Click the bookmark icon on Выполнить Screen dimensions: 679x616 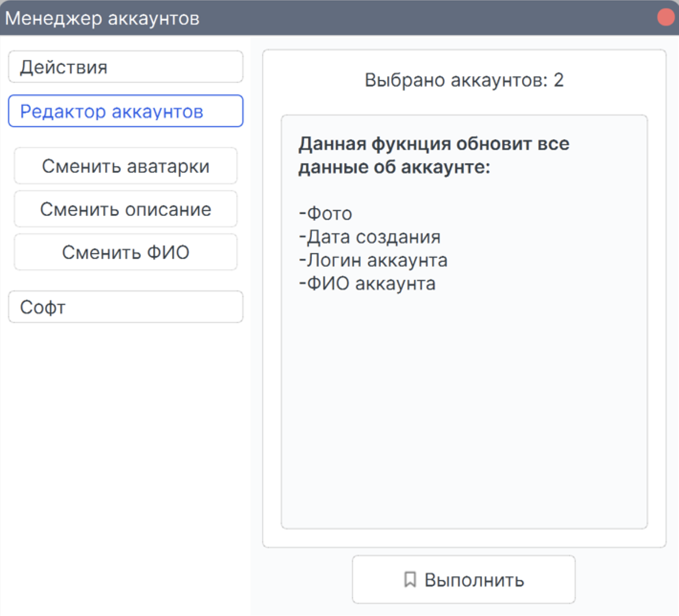[410, 580]
